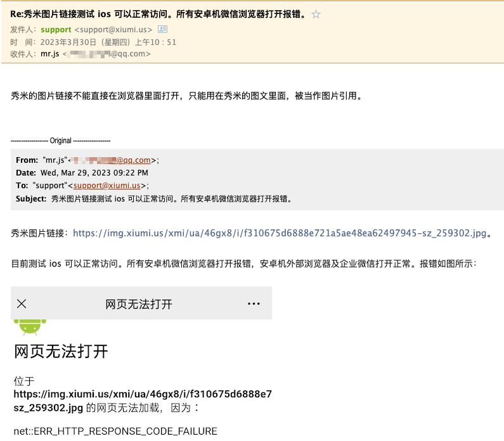Open the quoted sender qq.com email link
The height and width of the screenshot is (441, 504).
pos(111,160)
